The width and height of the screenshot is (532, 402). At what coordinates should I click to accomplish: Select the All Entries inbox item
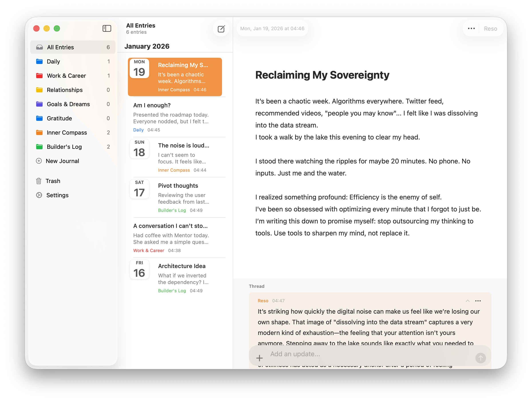point(60,47)
